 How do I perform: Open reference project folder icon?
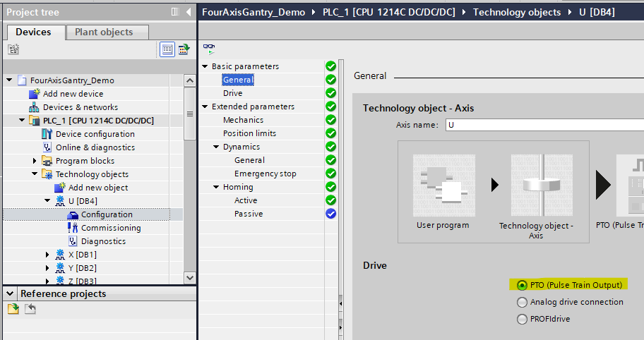pos(13,308)
